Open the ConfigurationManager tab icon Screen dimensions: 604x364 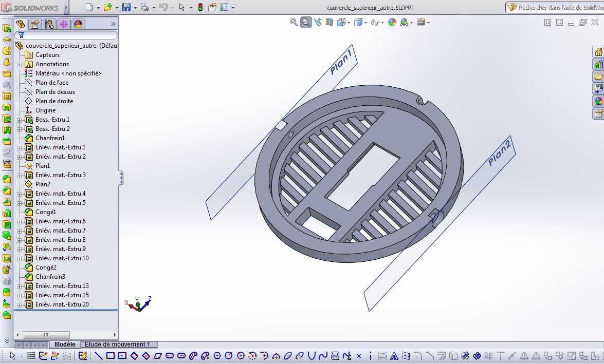click(49, 24)
